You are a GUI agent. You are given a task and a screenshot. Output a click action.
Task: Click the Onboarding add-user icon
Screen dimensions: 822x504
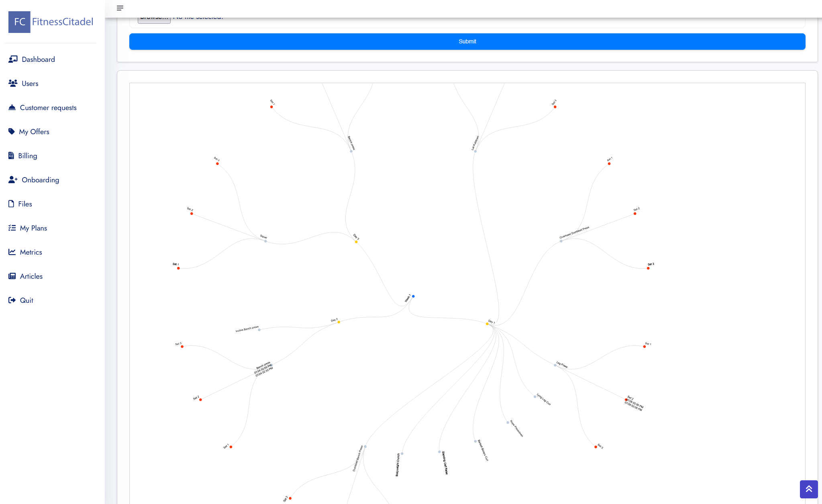(13, 180)
